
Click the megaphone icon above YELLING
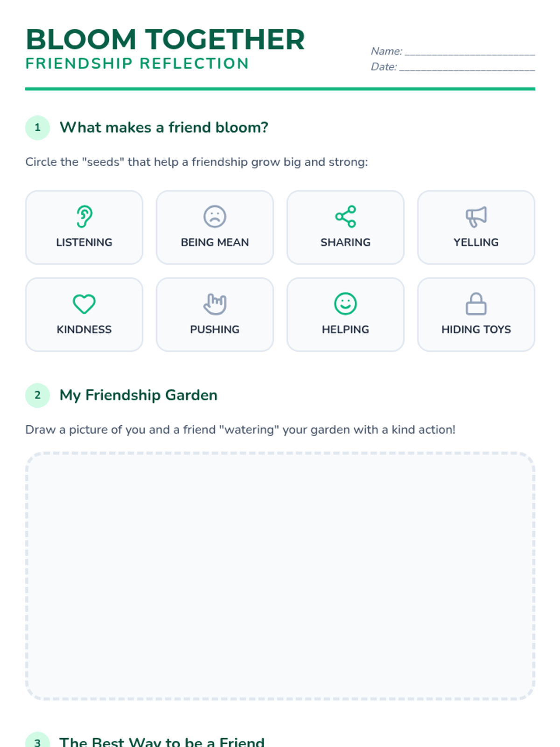[476, 217]
